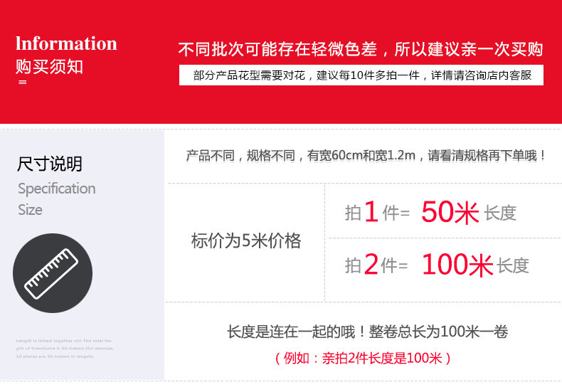Image resolution: width=562 pixels, height=392 pixels.
Task: Click the note mentioning 宽60cm和宽1.2m
Action: click(x=365, y=155)
